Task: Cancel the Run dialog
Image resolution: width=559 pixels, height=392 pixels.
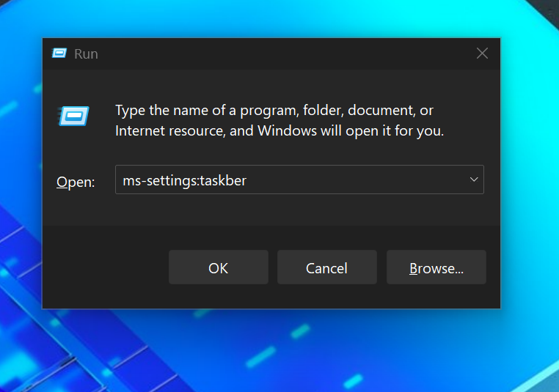Action: [327, 267]
